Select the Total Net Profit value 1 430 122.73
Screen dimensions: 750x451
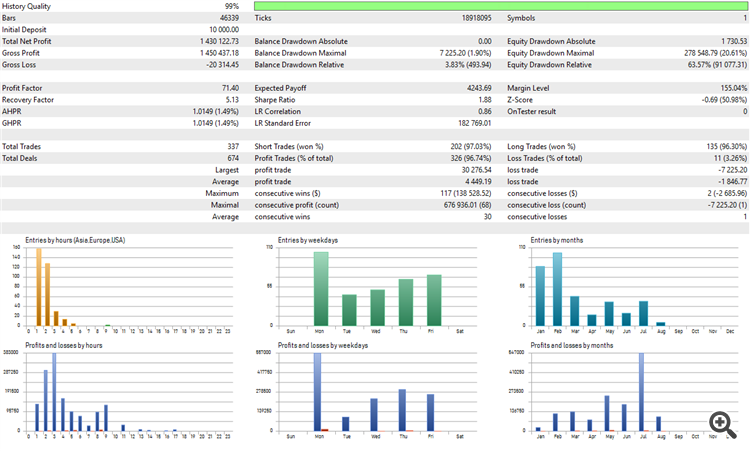point(219,41)
